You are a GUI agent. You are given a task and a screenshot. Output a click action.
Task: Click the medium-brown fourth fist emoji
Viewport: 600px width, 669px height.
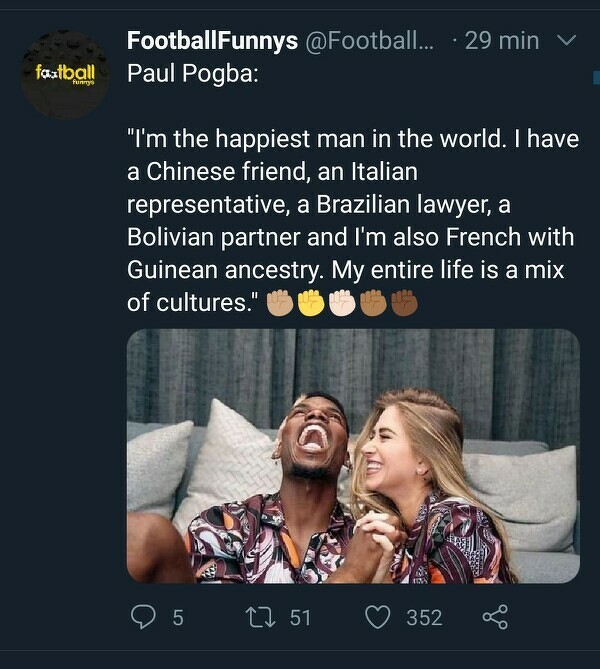tap(373, 303)
